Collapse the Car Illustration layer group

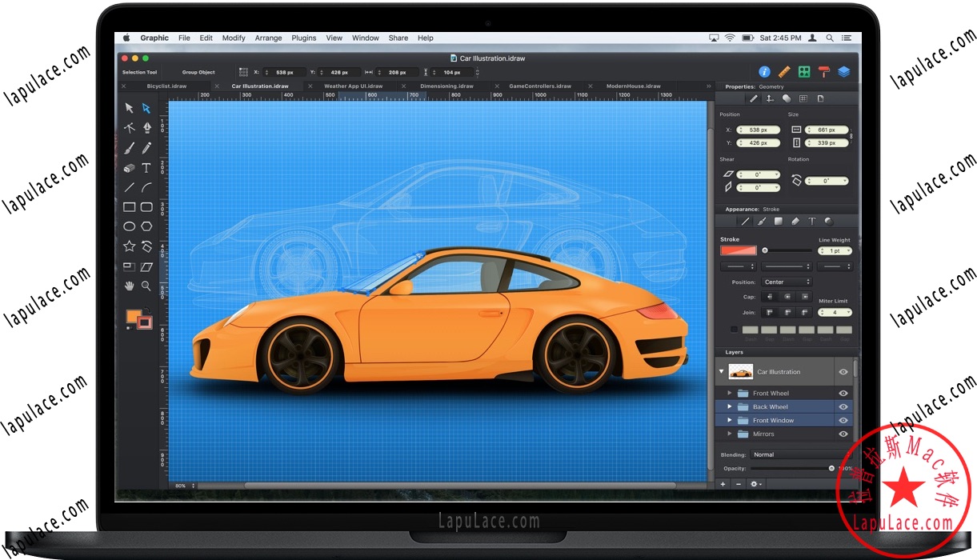point(721,372)
